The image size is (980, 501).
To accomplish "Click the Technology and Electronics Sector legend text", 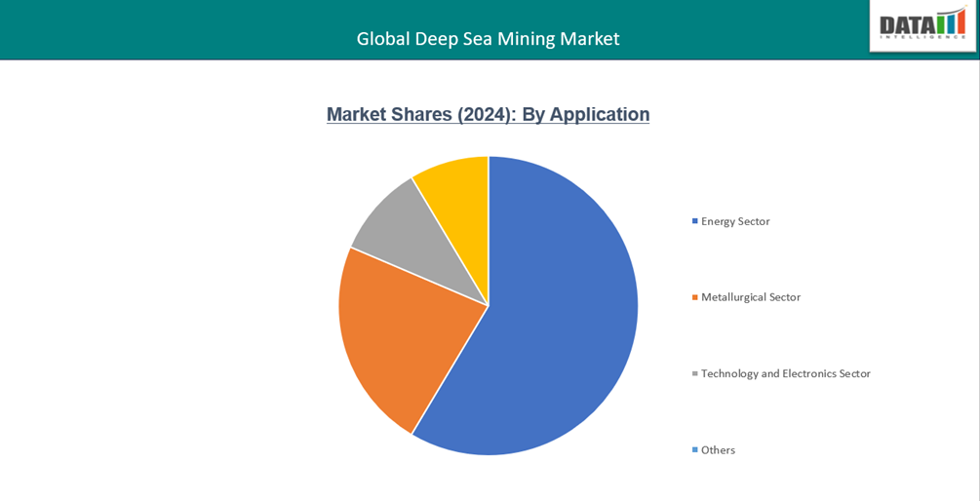I will click(785, 373).
